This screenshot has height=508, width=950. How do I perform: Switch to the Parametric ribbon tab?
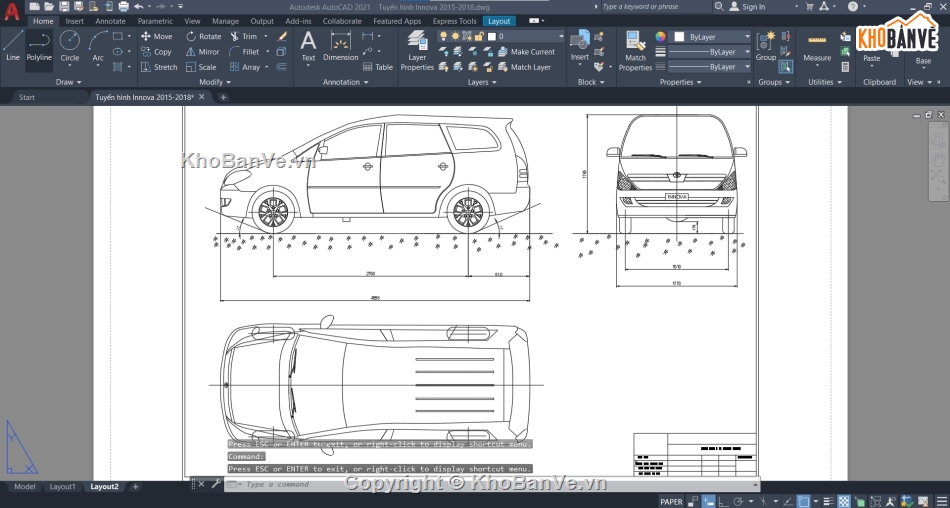click(155, 21)
